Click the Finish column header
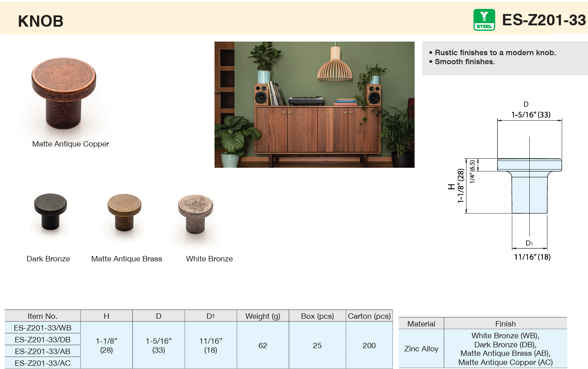Screen dimensions: 588x369 click(x=505, y=324)
